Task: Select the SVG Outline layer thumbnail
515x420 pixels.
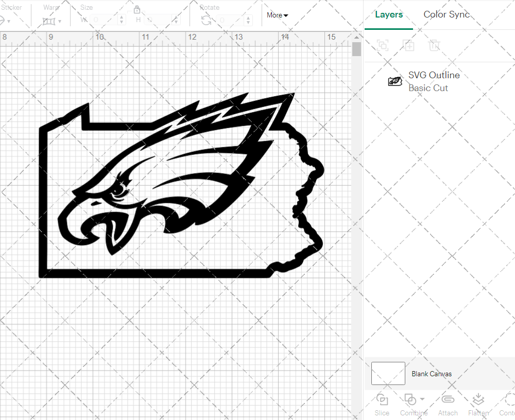Action: 395,81
